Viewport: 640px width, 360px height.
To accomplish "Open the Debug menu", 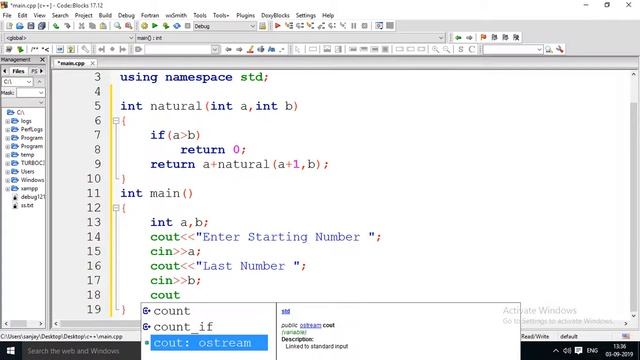I will (126, 15).
